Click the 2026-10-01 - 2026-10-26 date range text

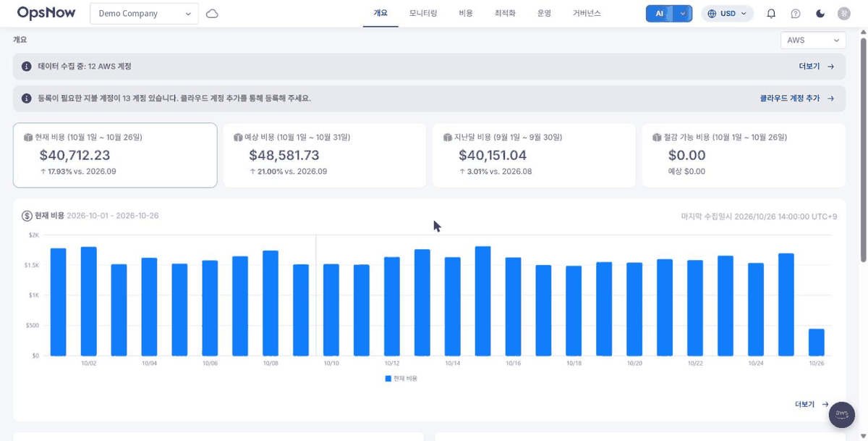click(x=113, y=216)
